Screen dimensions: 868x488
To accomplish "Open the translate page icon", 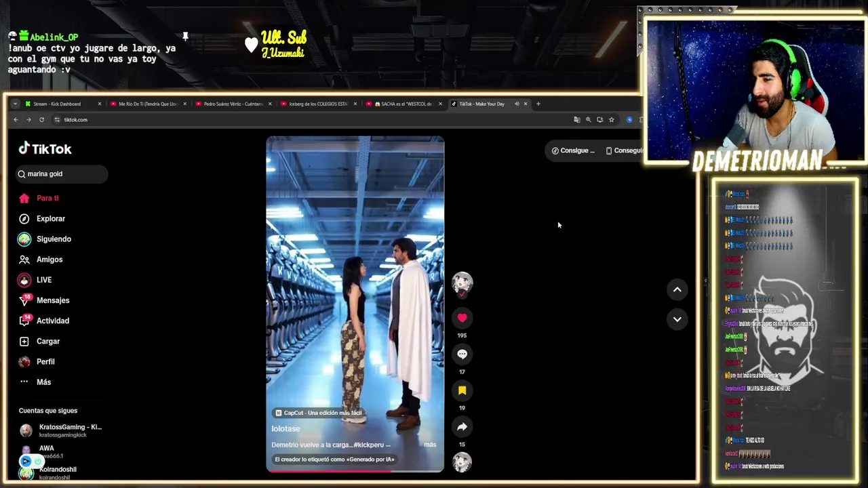I will pos(577,119).
